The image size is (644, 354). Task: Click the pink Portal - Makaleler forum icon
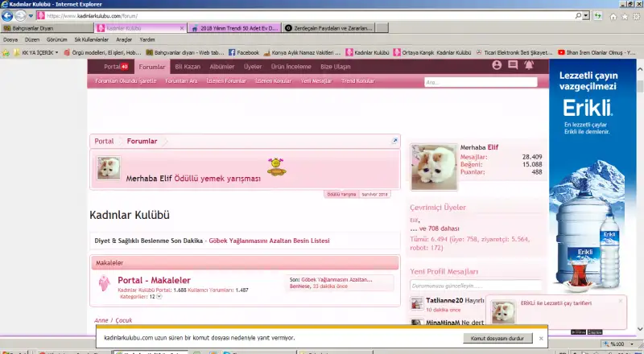click(105, 283)
